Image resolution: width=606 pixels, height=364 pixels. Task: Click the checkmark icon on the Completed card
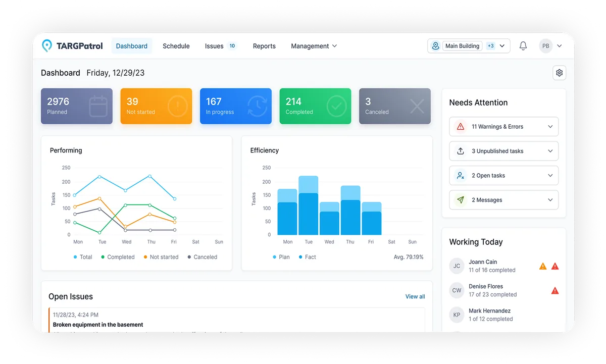click(335, 106)
